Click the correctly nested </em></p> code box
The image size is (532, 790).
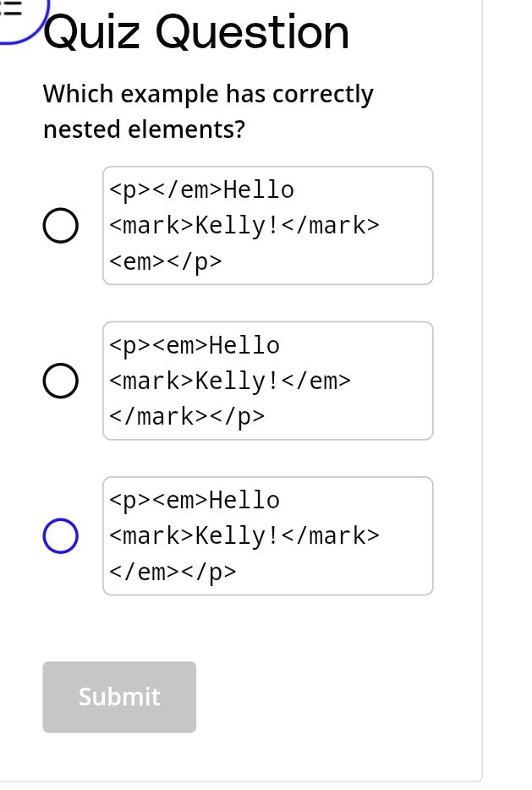point(267,535)
